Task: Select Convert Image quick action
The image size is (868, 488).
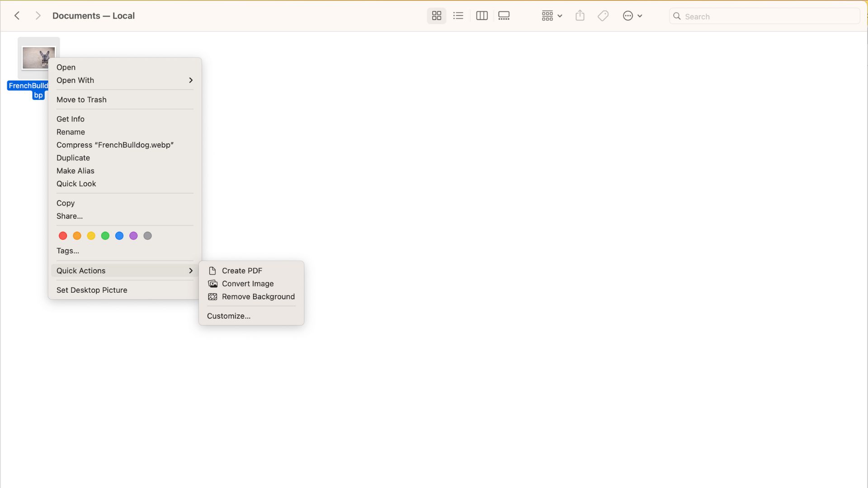Action: tap(247, 284)
